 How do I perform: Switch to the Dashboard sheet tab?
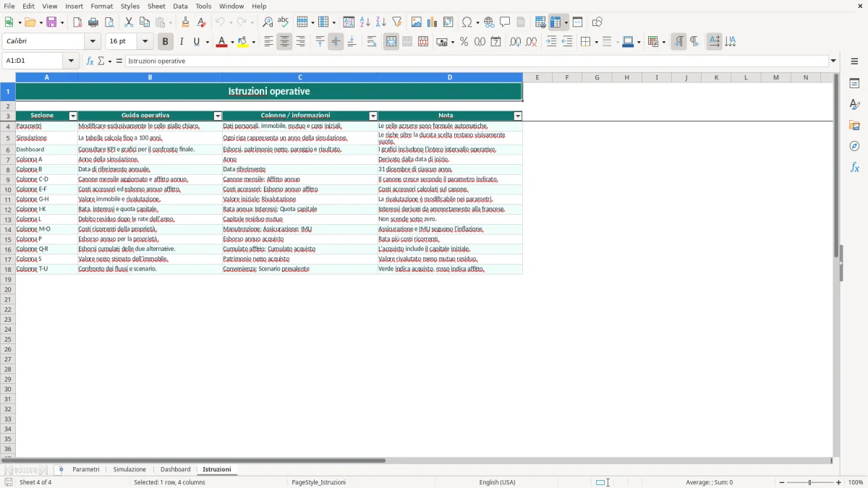(176, 469)
